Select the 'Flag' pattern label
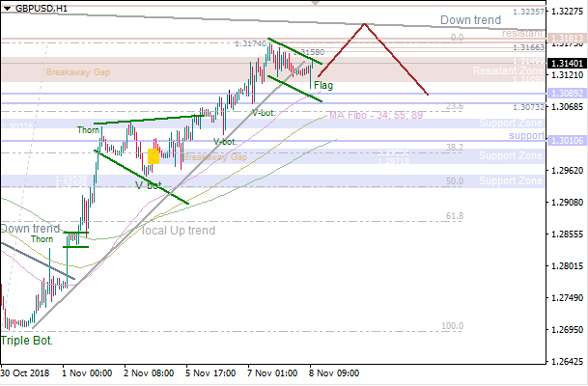This screenshot has height=386, width=588. coord(323,86)
